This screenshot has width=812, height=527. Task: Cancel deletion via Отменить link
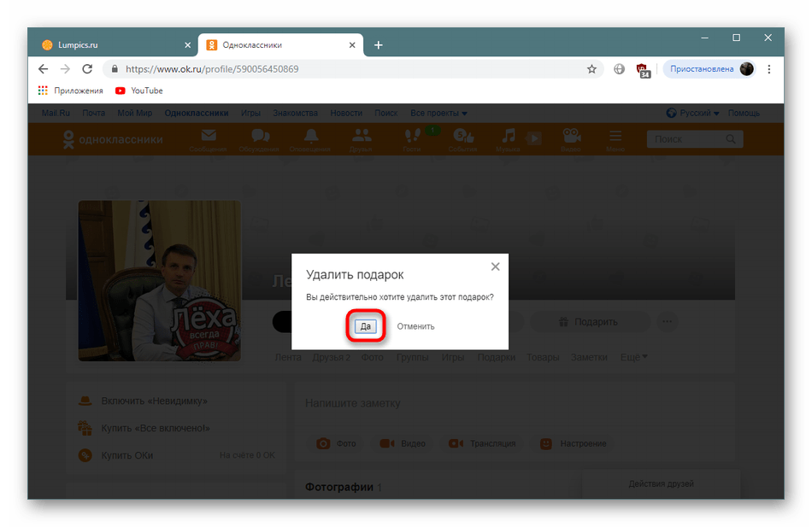click(x=415, y=326)
